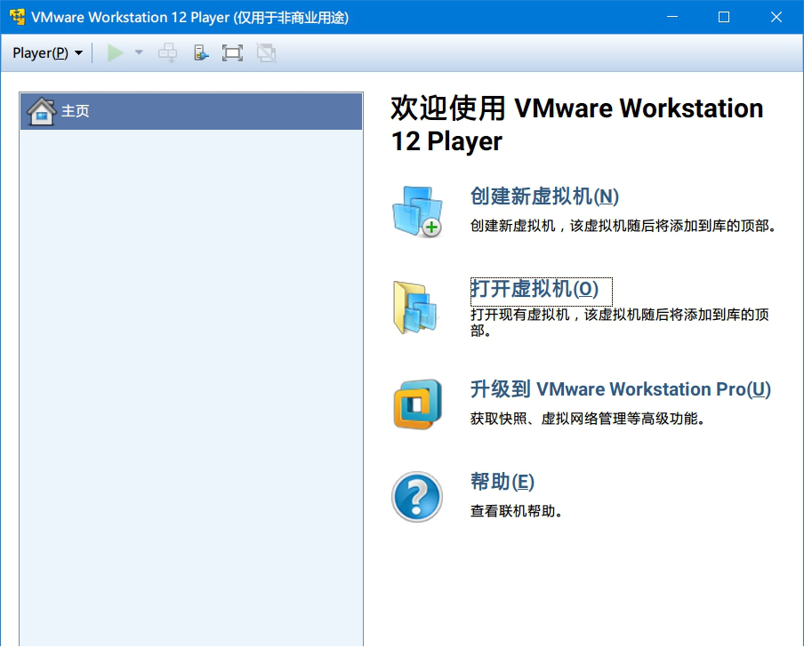Click the Unity mode toolbar icon

266,52
